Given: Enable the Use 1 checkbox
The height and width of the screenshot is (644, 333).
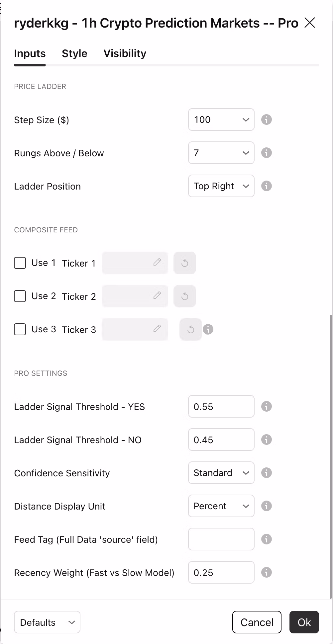Looking at the screenshot, I should [20, 263].
